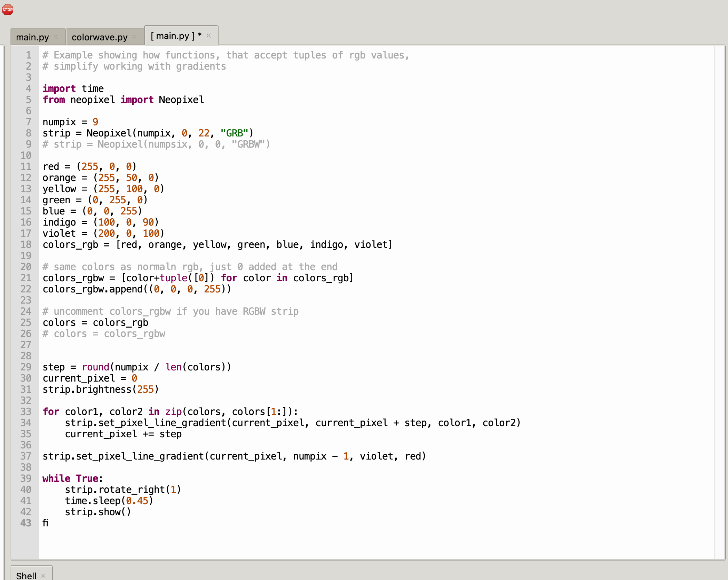
Task: Click the "GRB" string on line 8
Action: tap(235, 133)
